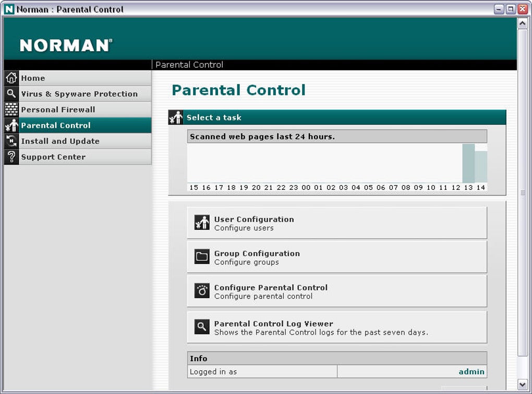
Task: Open the Support Center section
Action: click(78, 157)
